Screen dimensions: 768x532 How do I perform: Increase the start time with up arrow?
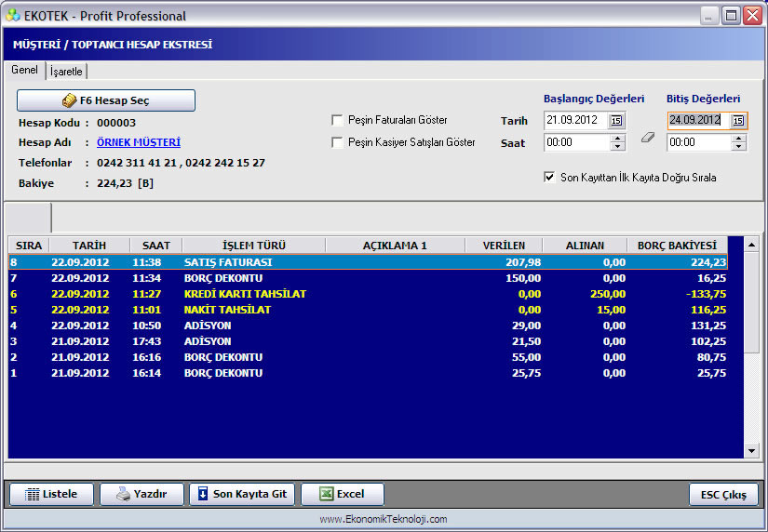[617, 139]
